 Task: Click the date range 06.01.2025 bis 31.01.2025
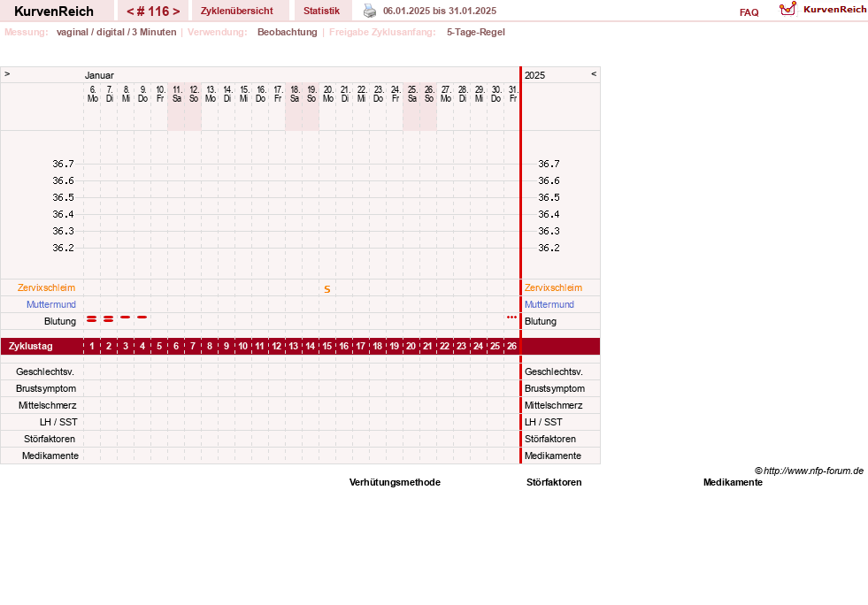pos(440,11)
